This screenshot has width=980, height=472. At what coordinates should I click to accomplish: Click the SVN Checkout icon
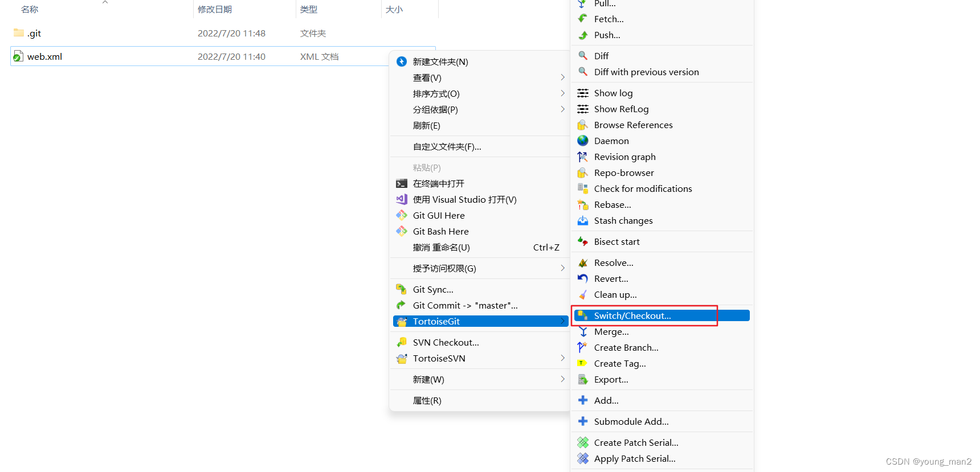tap(402, 342)
